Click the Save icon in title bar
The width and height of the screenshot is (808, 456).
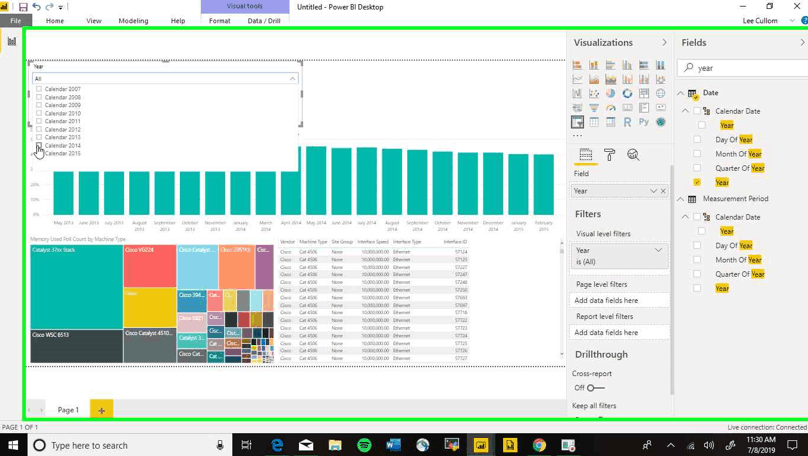(x=23, y=7)
